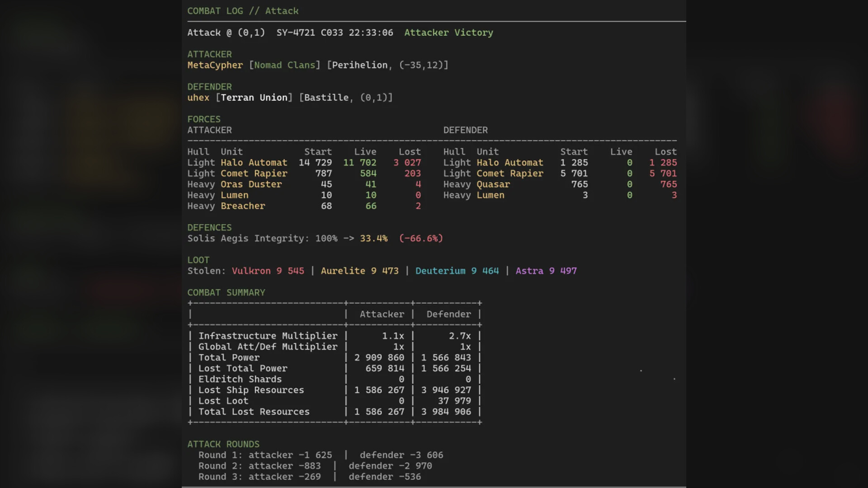
Task: Select defender Comet Rapier unit name
Action: [x=510, y=174]
